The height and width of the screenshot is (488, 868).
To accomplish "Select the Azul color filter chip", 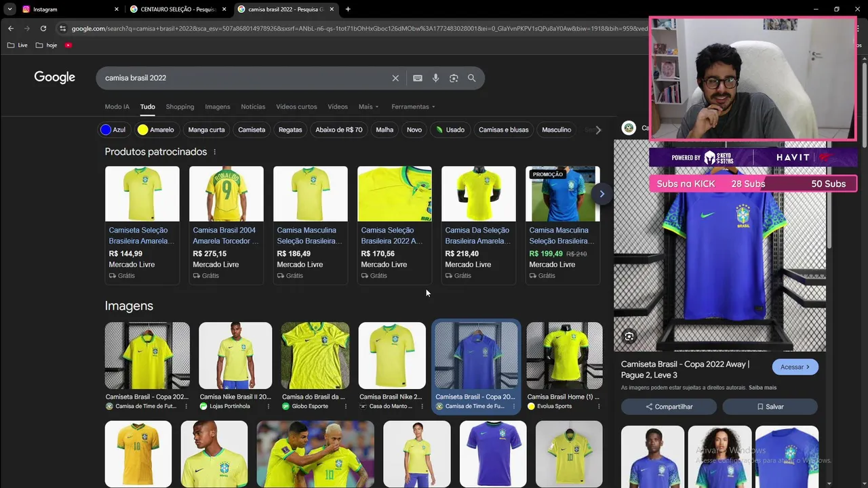I will coord(113,129).
